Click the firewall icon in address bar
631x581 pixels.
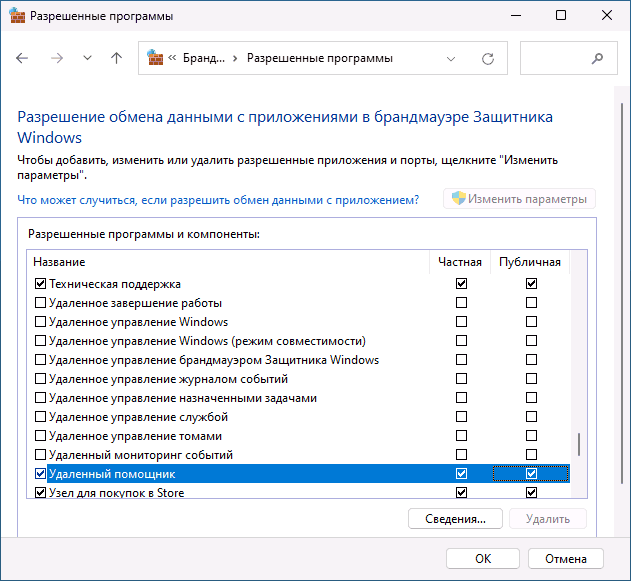[155, 58]
